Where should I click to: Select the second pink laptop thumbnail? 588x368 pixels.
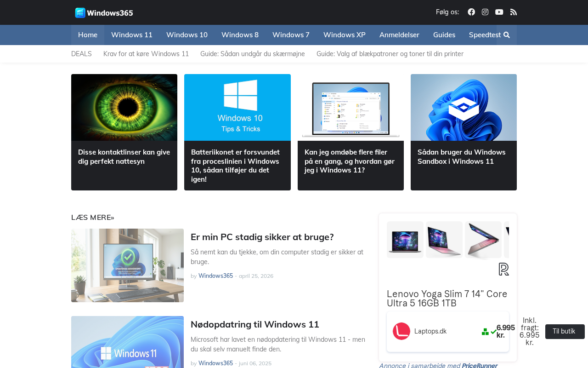tap(444, 240)
